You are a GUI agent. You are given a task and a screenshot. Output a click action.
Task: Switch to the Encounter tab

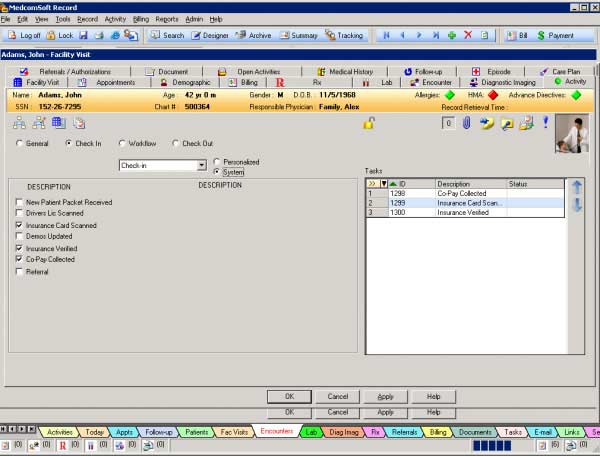pyautogui.click(x=431, y=82)
